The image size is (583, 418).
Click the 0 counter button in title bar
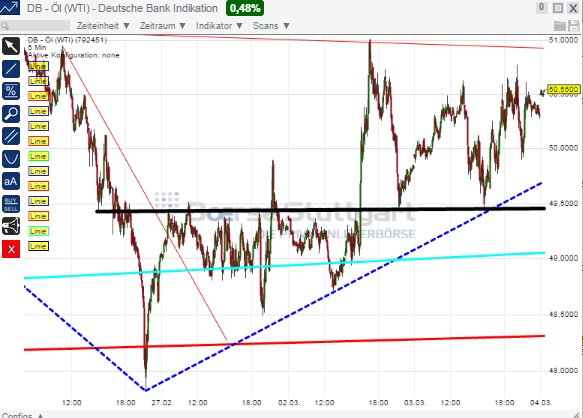pyautogui.click(x=541, y=7)
